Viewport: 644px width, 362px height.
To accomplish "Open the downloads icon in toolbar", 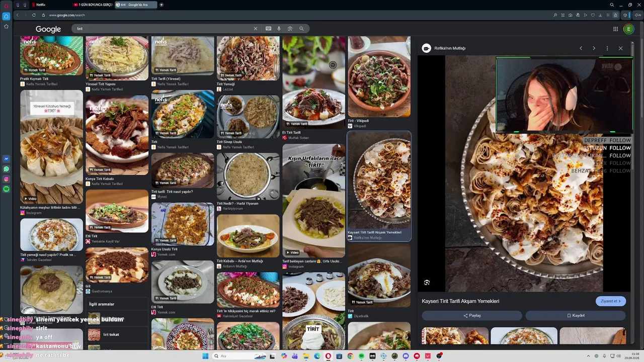I will (600, 15).
